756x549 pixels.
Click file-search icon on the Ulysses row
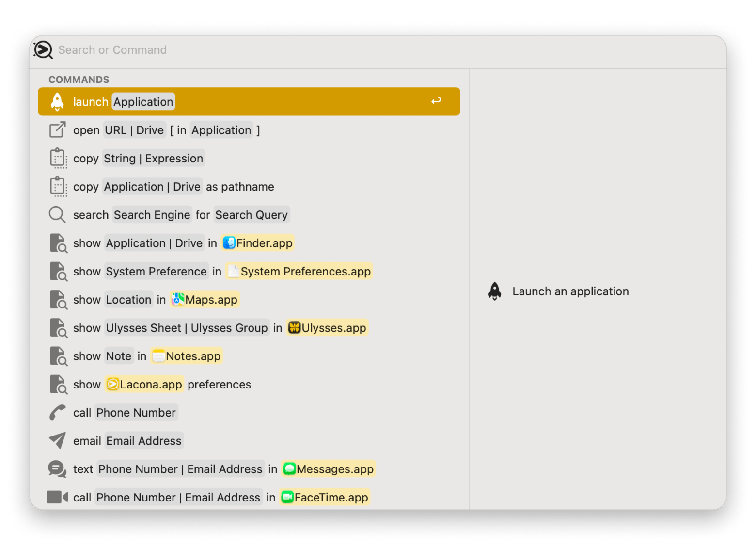tap(58, 328)
